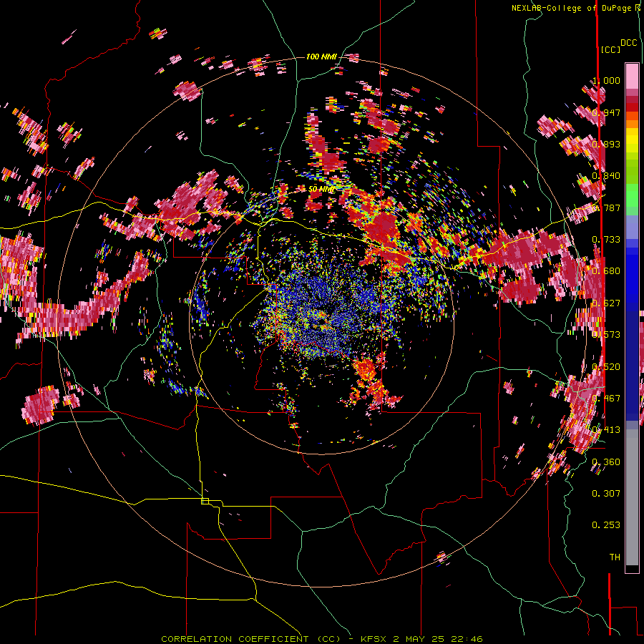Select the 0.733 legend value

[x=606, y=240]
